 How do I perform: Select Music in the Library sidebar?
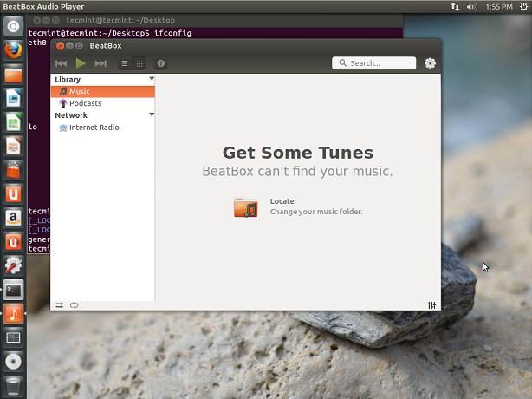coord(103,91)
